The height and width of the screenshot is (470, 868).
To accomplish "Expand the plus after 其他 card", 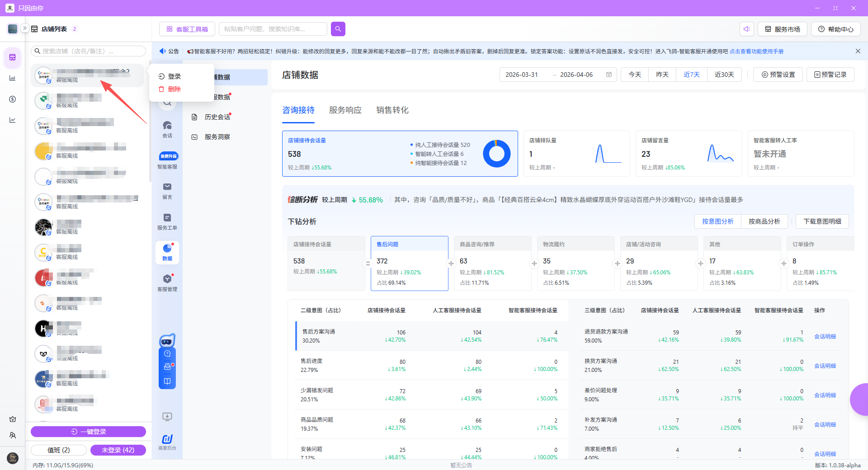I will [x=783, y=263].
